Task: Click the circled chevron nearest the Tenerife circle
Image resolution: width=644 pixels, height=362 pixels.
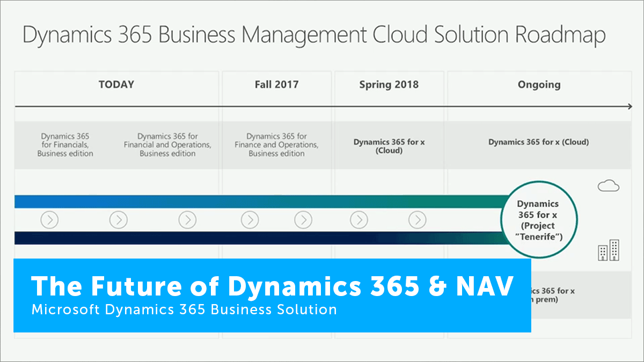Action: (x=417, y=219)
